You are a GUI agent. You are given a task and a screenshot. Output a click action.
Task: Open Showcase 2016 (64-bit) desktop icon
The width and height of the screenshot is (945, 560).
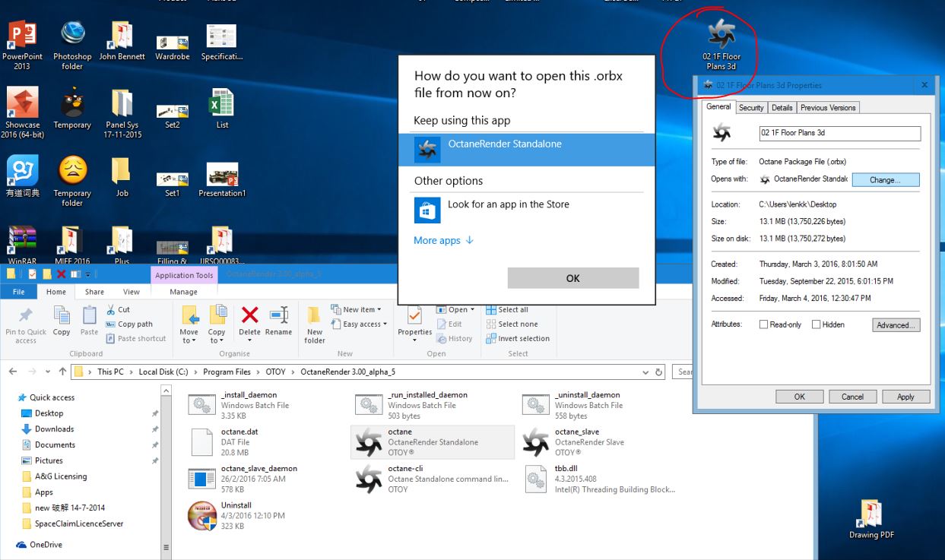tap(22, 113)
